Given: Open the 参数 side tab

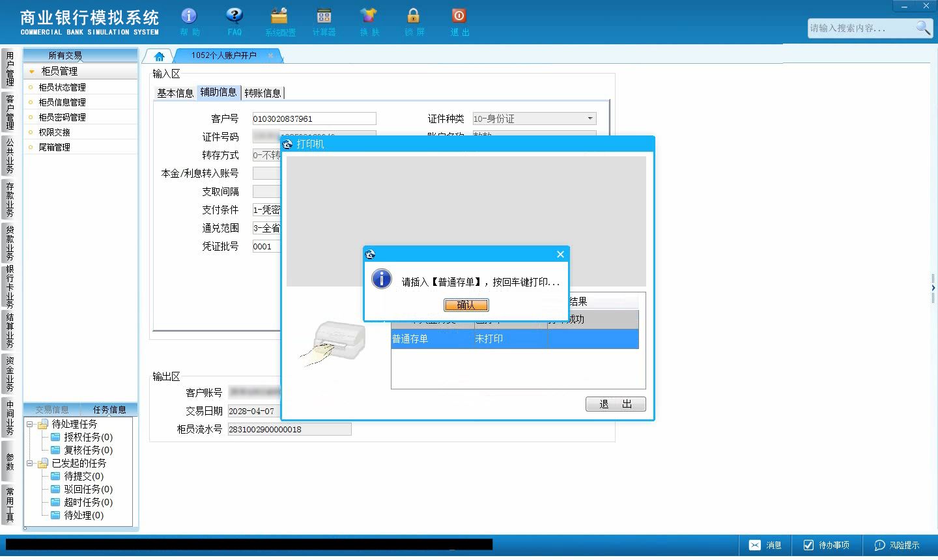Looking at the screenshot, I should pyautogui.click(x=9, y=461).
